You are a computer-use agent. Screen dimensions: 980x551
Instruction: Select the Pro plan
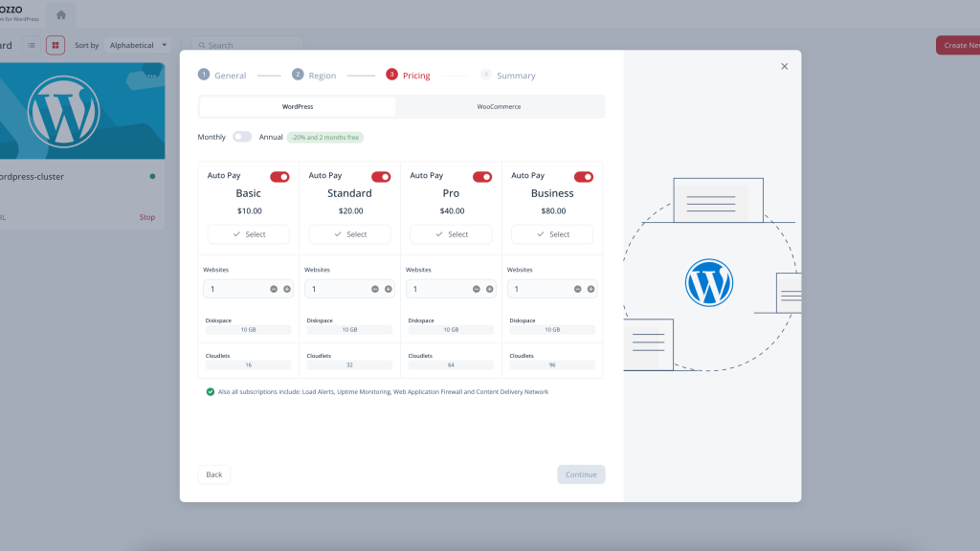451,234
